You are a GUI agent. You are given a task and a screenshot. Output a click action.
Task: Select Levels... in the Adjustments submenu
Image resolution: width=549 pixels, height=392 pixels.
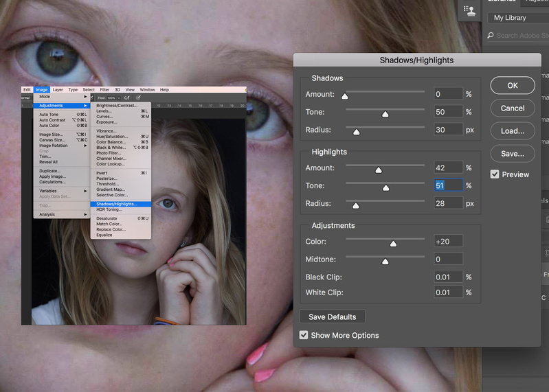click(121, 111)
